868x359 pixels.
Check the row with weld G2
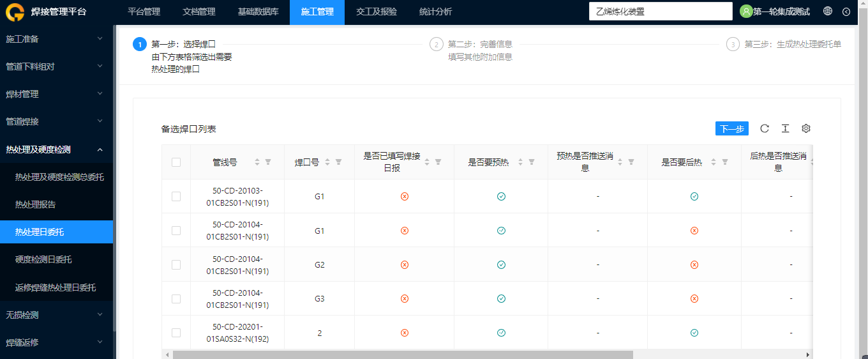[176, 264]
